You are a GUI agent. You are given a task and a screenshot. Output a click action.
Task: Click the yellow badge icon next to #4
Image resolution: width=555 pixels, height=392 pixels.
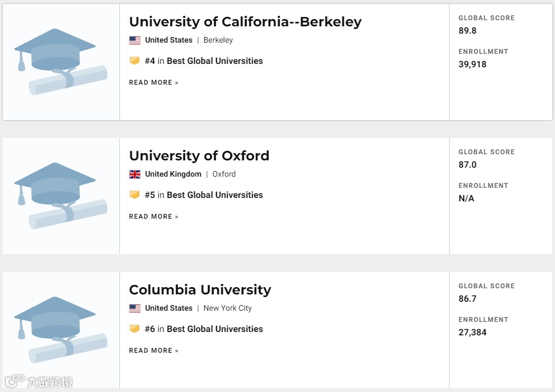click(135, 61)
